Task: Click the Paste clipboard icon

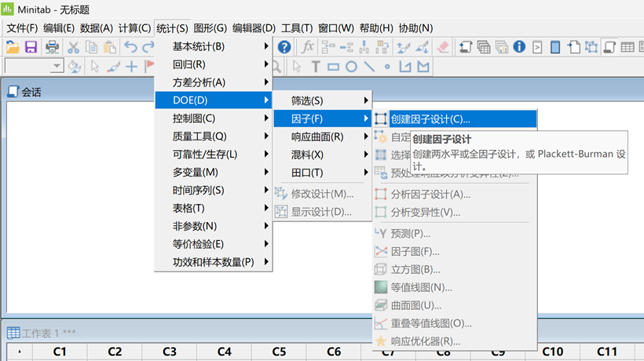Action: [x=110, y=47]
